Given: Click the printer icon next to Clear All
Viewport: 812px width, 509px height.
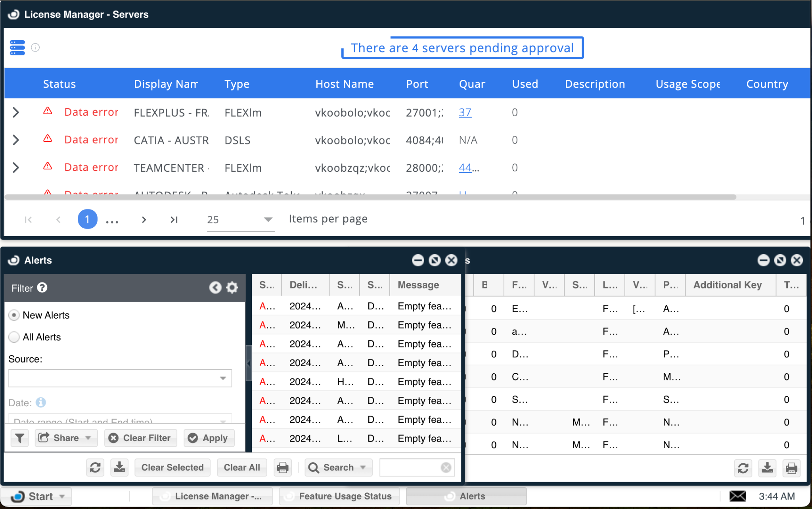Looking at the screenshot, I should pyautogui.click(x=283, y=467).
